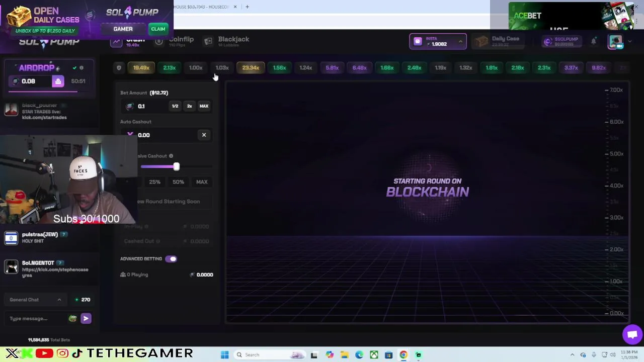Click the pulstraa(JEW) chat username
This screenshot has height=362, width=644.
click(40, 234)
